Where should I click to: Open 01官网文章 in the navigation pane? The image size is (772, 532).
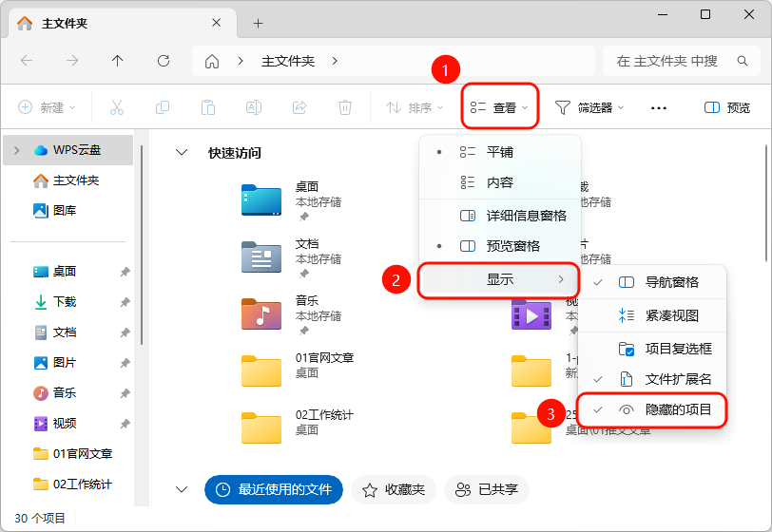[73, 454]
